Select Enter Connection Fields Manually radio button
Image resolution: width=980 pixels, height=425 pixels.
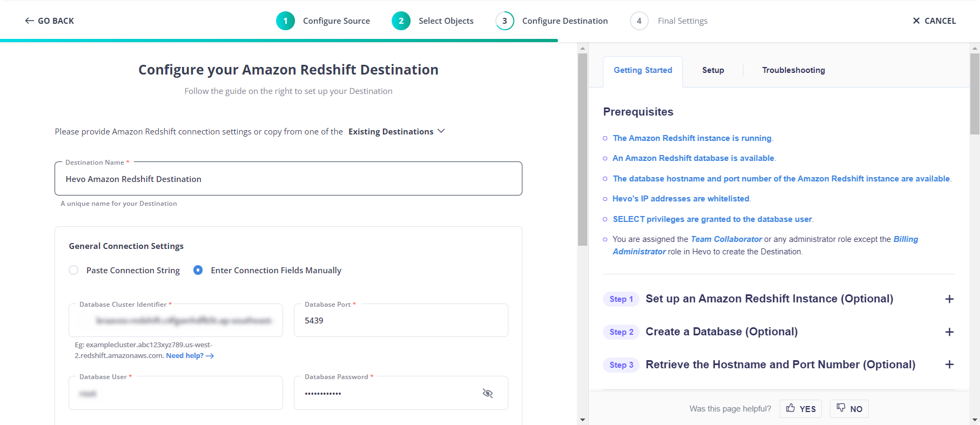(x=198, y=270)
